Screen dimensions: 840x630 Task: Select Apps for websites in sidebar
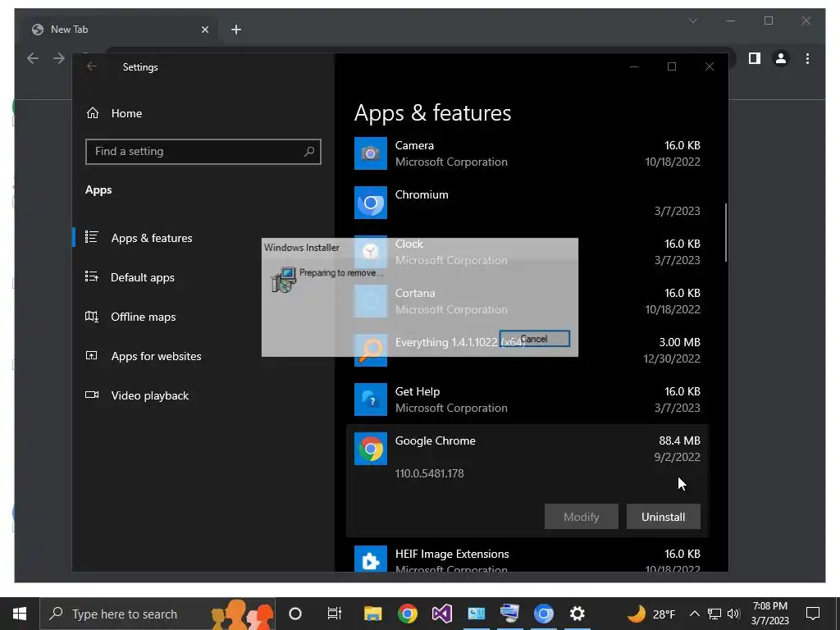(156, 356)
